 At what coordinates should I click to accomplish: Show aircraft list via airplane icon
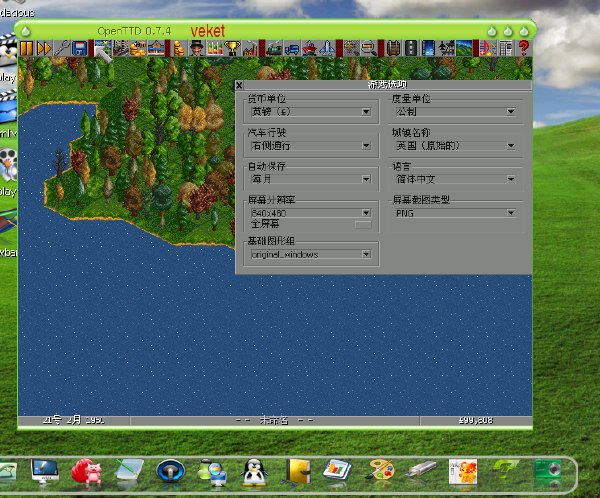(x=327, y=49)
